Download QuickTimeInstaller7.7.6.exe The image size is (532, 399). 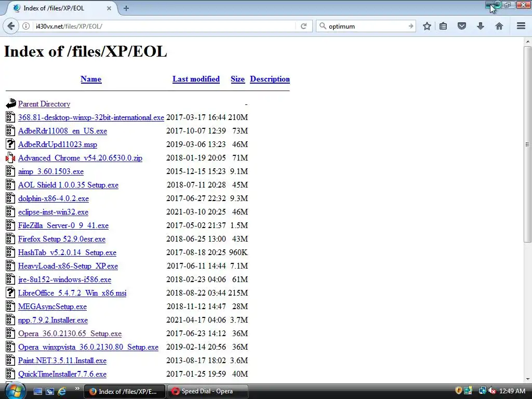62,374
